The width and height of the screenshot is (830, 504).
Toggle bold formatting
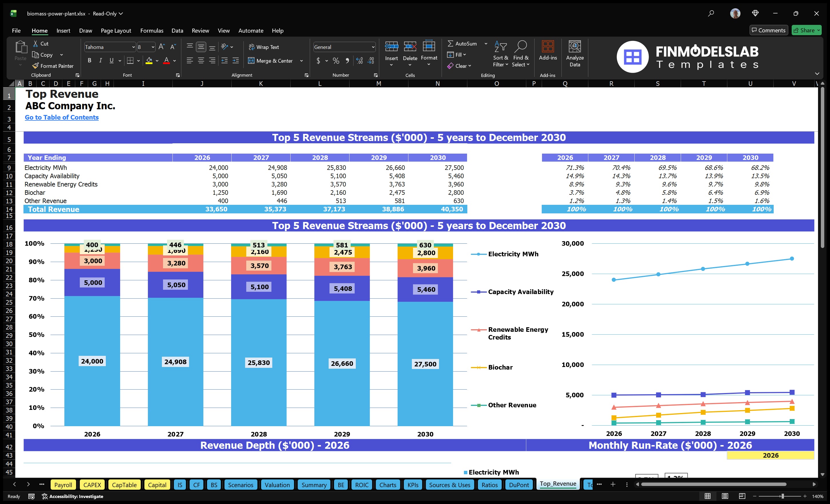pos(89,60)
